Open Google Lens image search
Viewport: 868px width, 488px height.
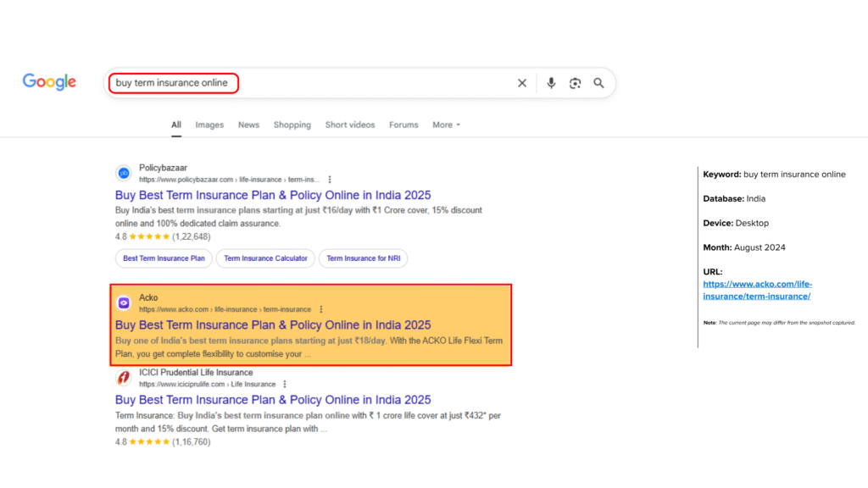point(575,83)
